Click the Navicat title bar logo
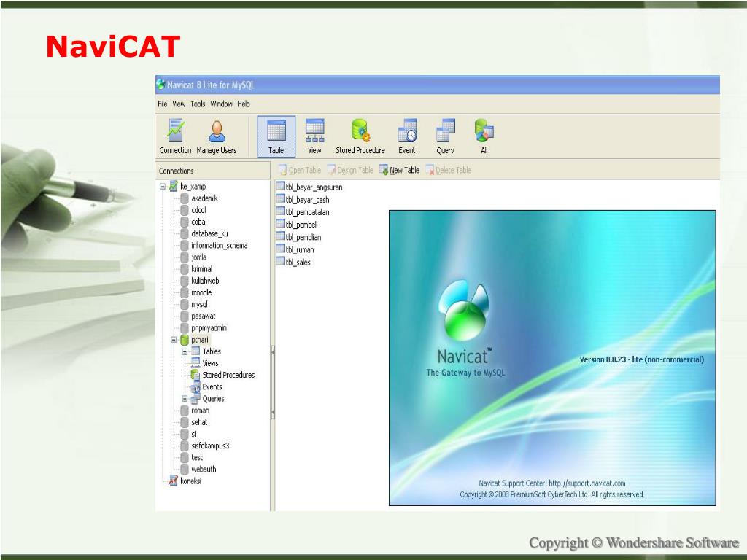Viewport: 747px width, 560px height. pos(161,85)
